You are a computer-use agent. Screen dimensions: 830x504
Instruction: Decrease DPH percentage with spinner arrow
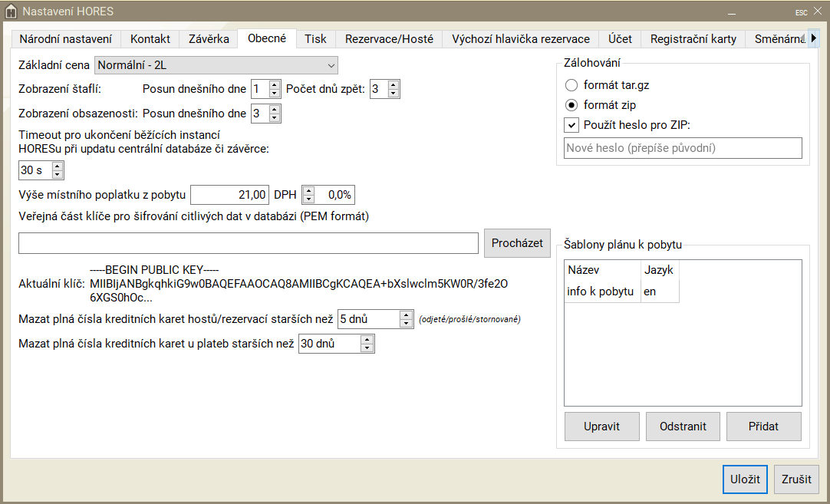[308, 199]
